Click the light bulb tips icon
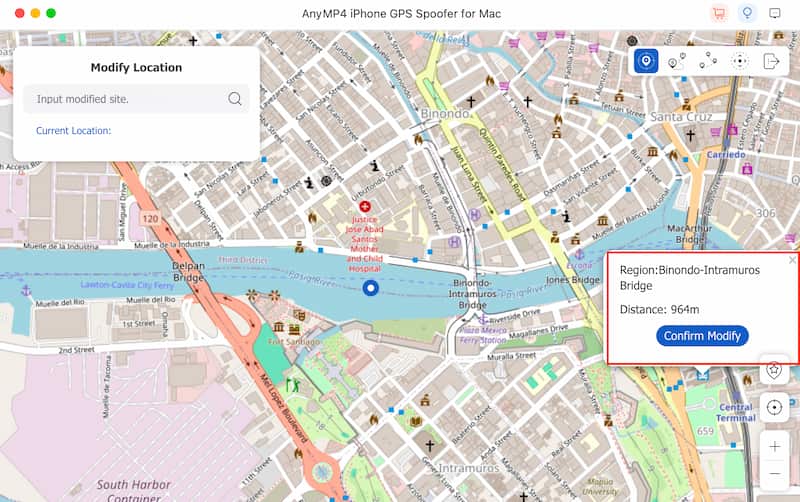The image size is (800, 502). [x=746, y=14]
